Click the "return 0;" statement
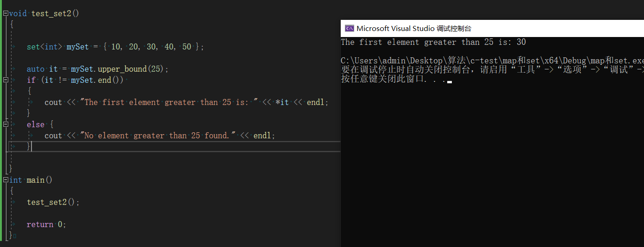 tap(46, 224)
